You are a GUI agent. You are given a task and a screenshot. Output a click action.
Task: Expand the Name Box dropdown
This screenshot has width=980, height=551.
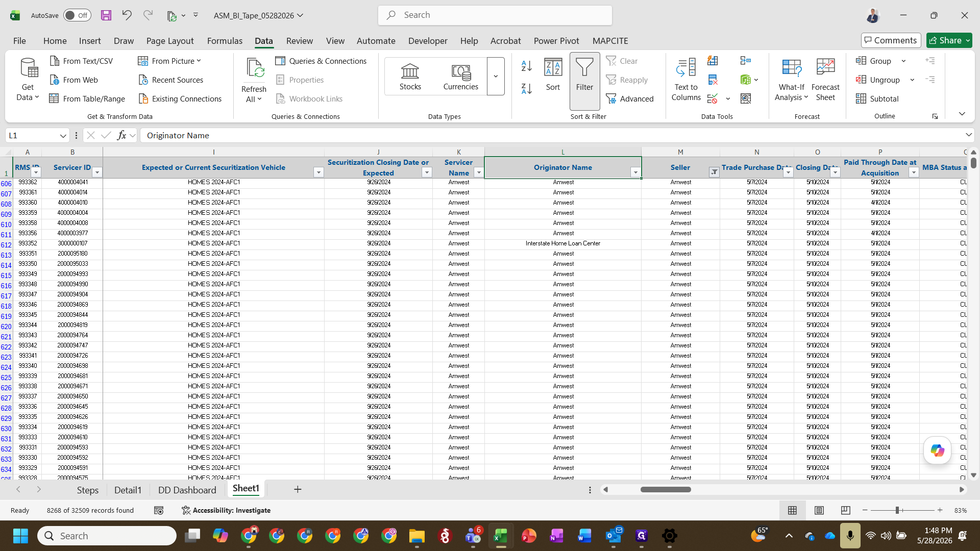(63, 136)
